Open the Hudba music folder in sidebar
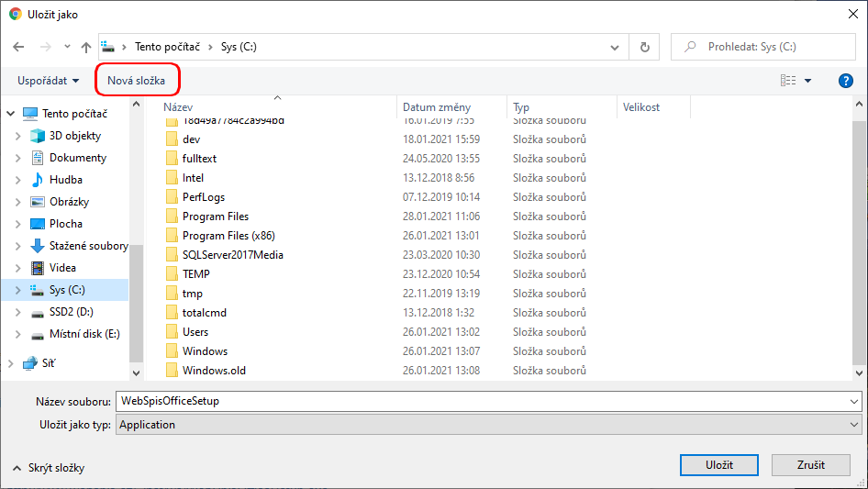 tap(65, 180)
